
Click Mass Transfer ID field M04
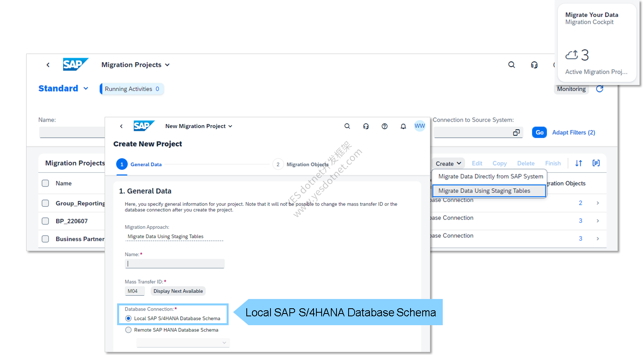point(135,291)
